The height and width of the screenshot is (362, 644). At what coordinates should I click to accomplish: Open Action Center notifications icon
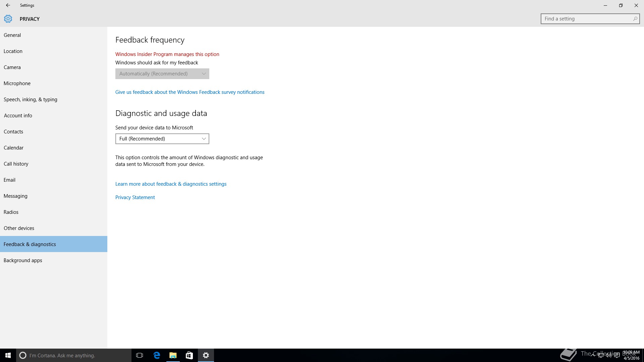click(616, 355)
